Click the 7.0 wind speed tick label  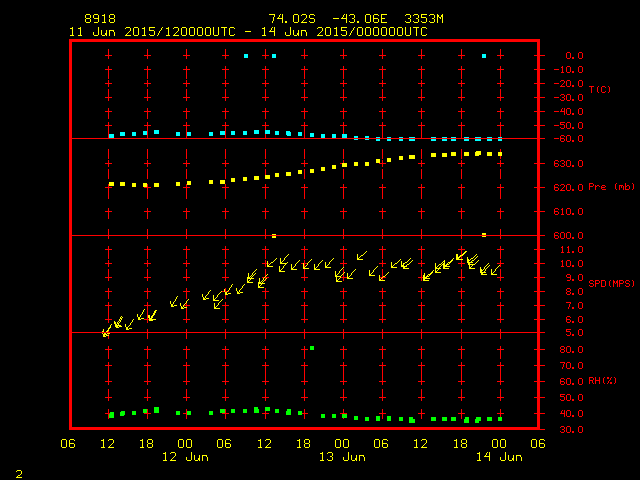(574, 306)
